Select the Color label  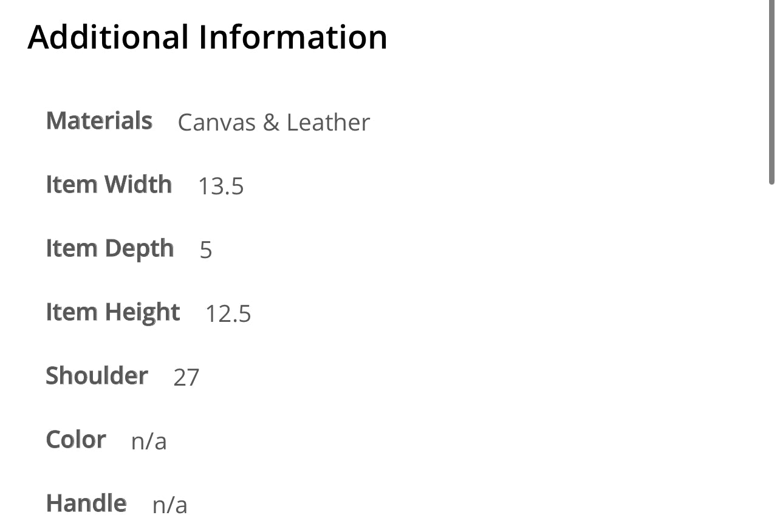[x=76, y=440]
